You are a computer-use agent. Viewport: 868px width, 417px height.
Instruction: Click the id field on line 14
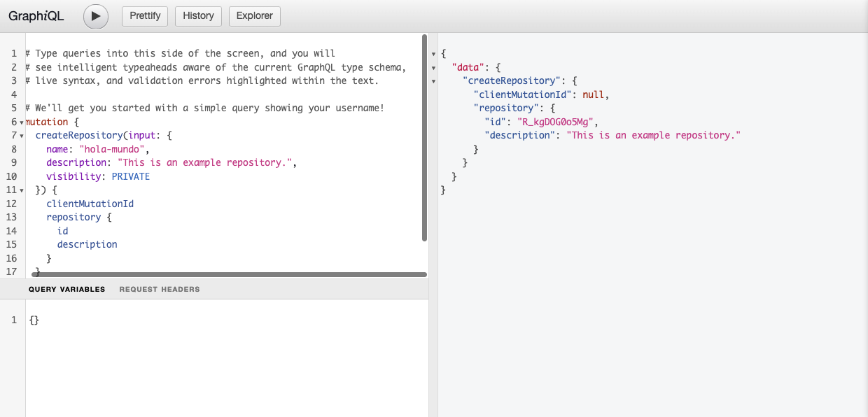pos(63,231)
